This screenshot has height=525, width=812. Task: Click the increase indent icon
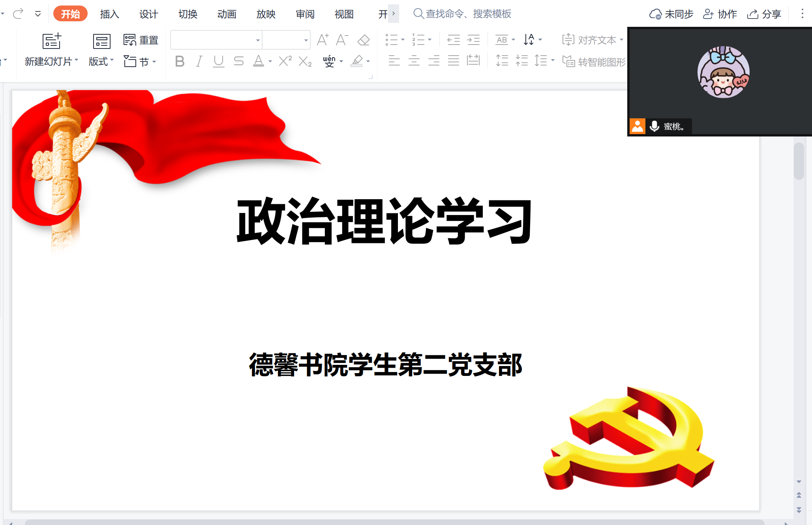pyautogui.click(x=473, y=40)
